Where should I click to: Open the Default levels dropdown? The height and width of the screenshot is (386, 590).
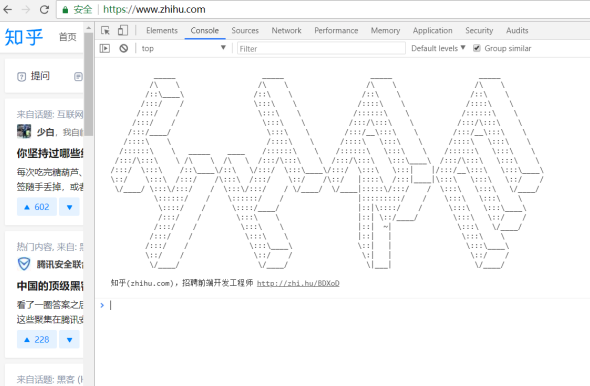[x=438, y=48]
